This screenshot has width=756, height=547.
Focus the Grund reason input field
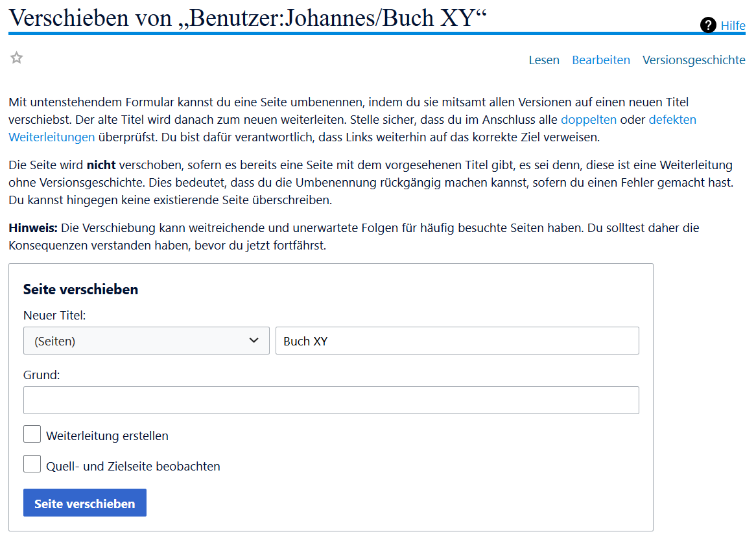coord(331,401)
